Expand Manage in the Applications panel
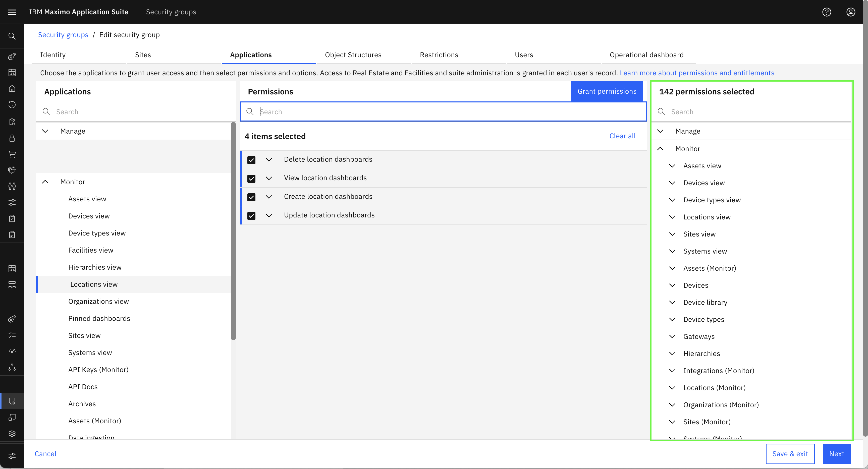Viewport: 868px width, 469px height. coord(45,131)
